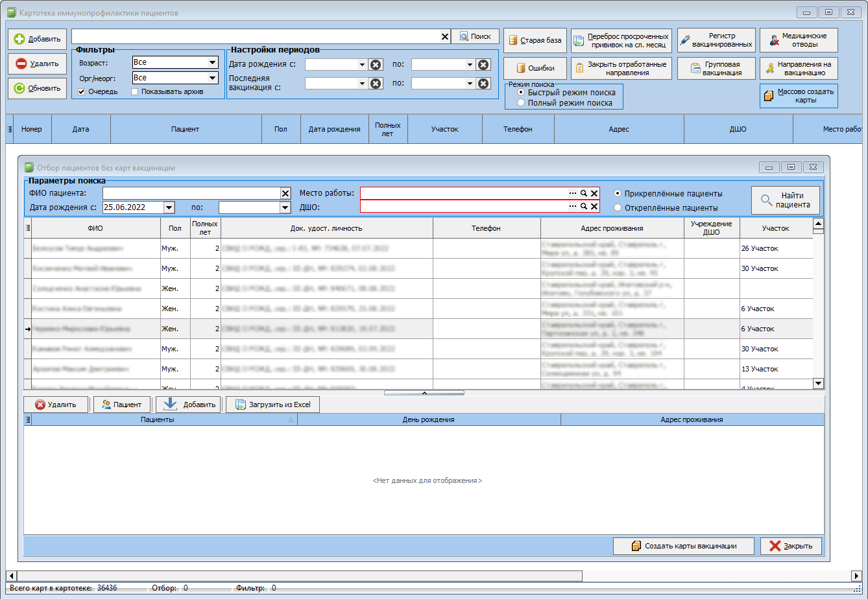Open the Ошибки list
868x599 pixels.
(535, 68)
